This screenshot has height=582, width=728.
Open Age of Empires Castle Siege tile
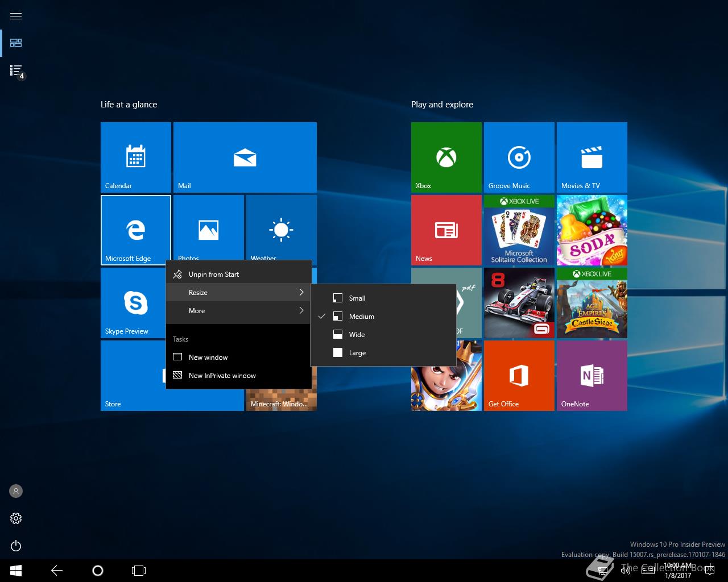(592, 303)
